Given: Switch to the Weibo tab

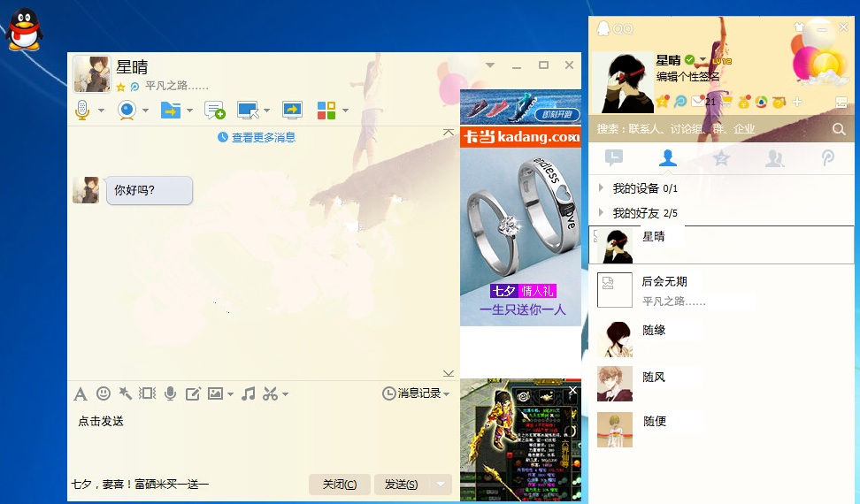Looking at the screenshot, I should 827,158.
